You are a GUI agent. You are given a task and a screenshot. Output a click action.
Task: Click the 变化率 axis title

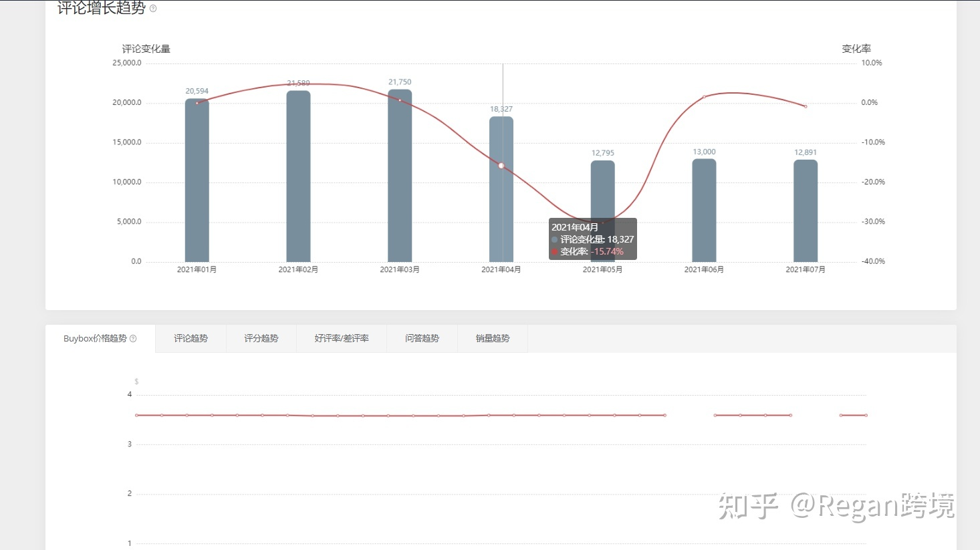[x=858, y=48]
